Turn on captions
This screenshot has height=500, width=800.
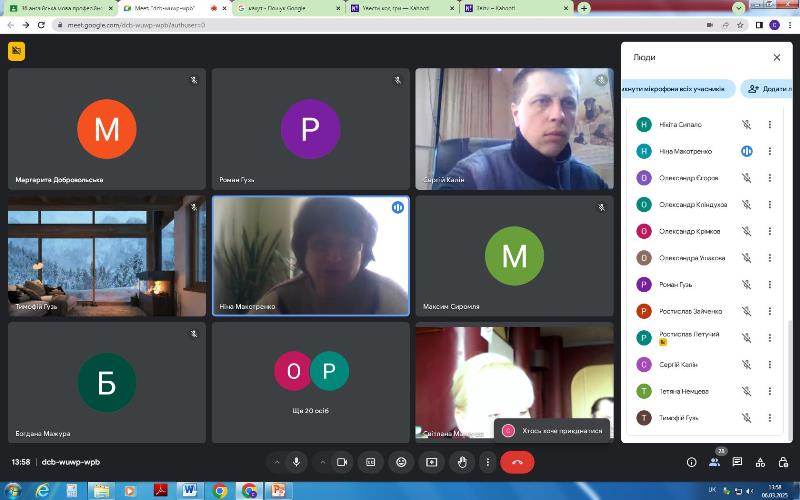pyautogui.click(x=370, y=462)
